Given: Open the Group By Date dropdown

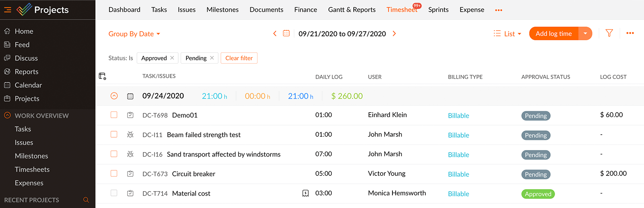Looking at the screenshot, I should pyautogui.click(x=134, y=34).
